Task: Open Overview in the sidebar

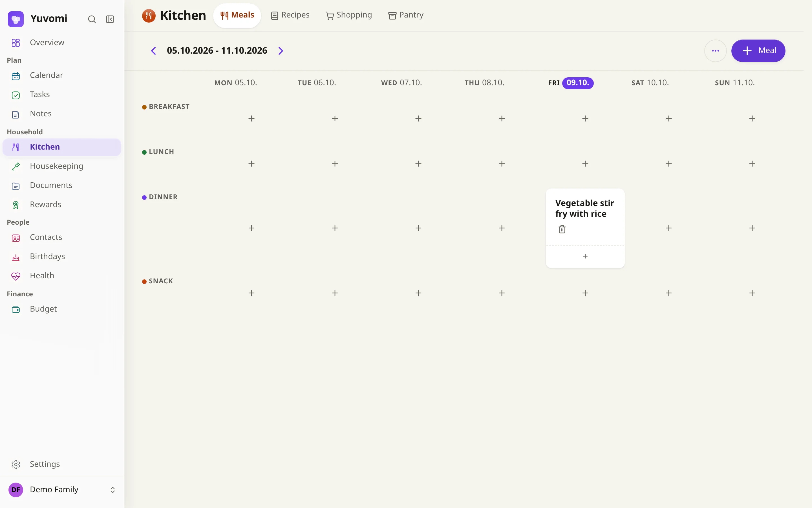Action: (62, 43)
